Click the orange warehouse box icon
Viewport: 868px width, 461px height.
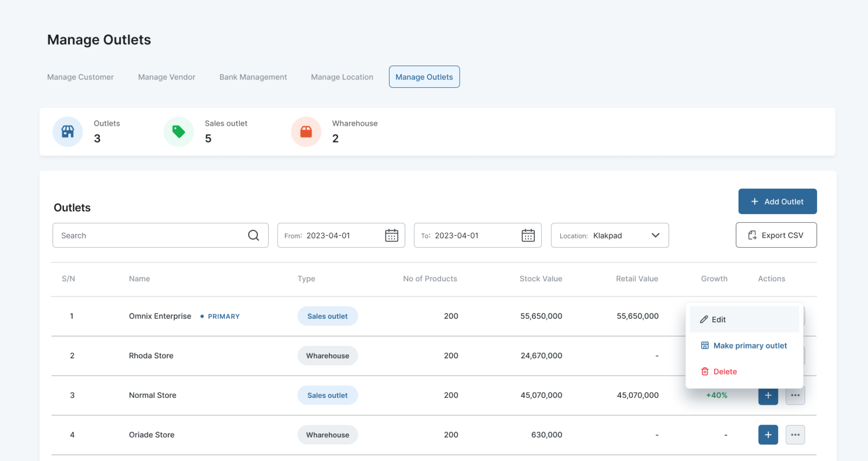[306, 132]
